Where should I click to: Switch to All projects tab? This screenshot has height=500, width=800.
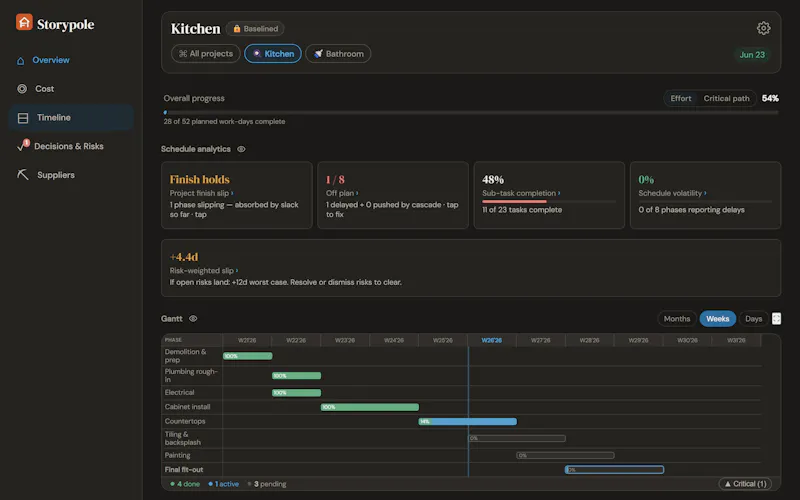point(206,54)
